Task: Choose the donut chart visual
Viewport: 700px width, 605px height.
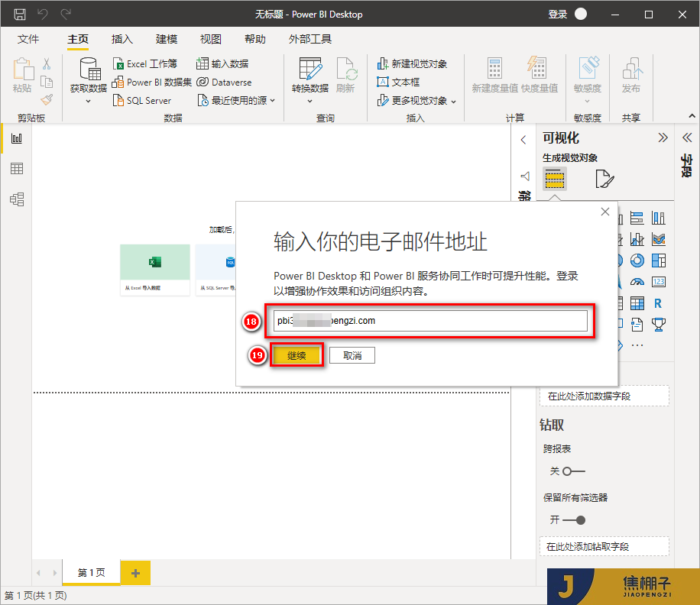Action: point(637,260)
